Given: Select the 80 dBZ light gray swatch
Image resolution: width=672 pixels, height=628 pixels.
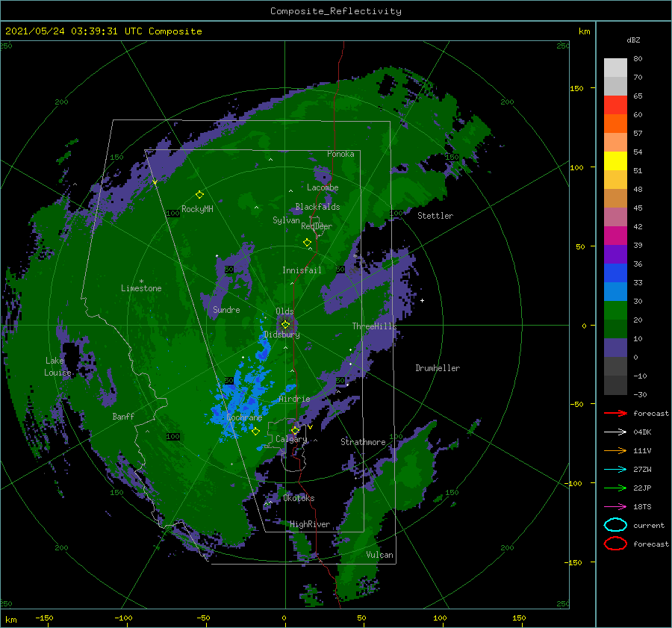Looking at the screenshot, I should (x=615, y=67).
